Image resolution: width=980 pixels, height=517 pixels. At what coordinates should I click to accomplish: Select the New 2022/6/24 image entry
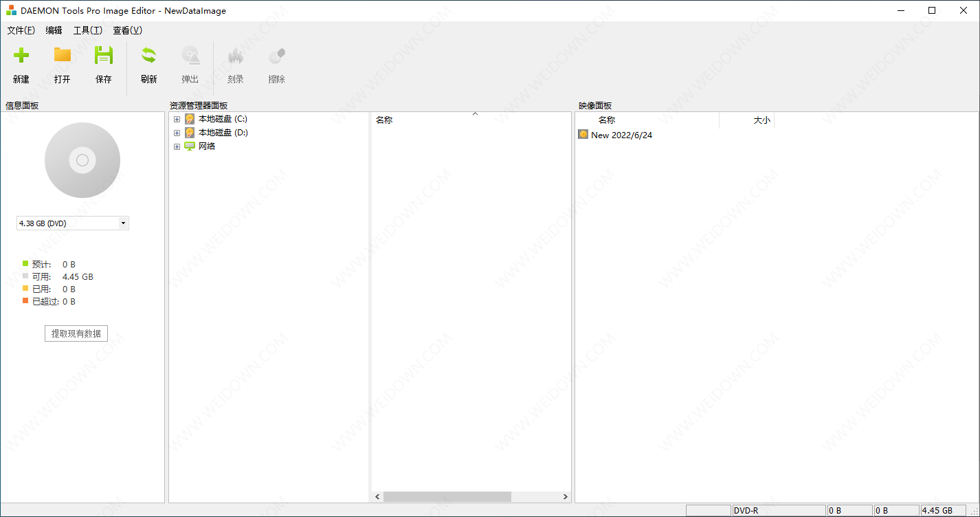point(621,135)
